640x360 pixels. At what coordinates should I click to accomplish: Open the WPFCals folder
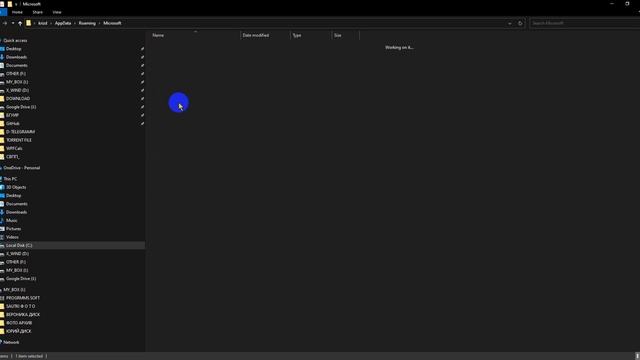point(14,148)
